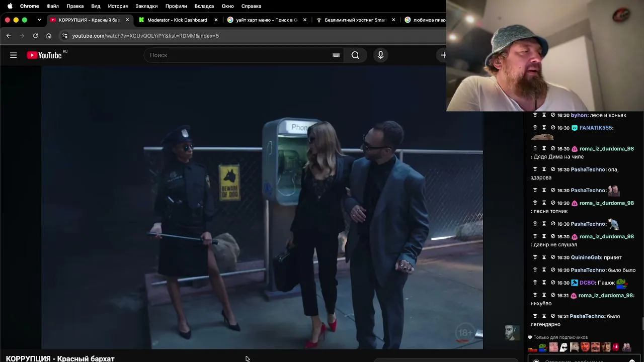Timeout FANATIK555 with the hourglass icon
This screenshot has height=362, width=644.
(544, 128)
